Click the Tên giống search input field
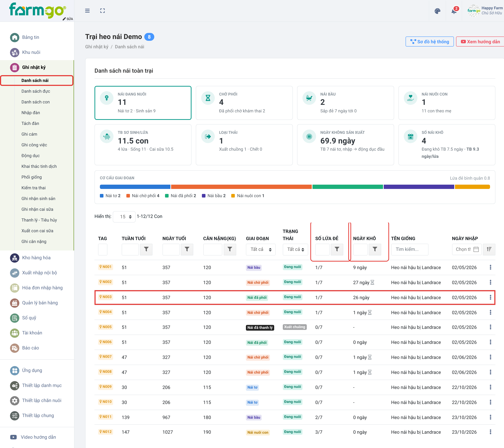Viewport: 504px width, 448px height. pos(410,249)
